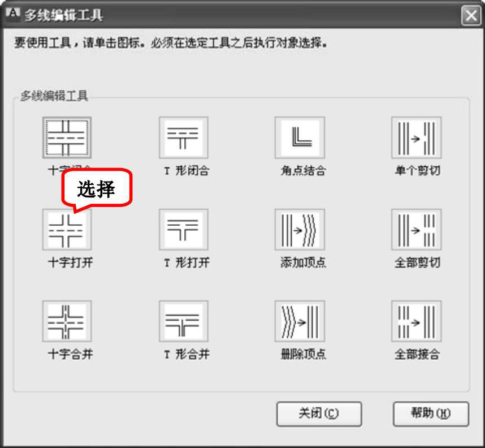Close the 多线编辑工具 dialog window
The image size is (485, 448).
[471, 15]
